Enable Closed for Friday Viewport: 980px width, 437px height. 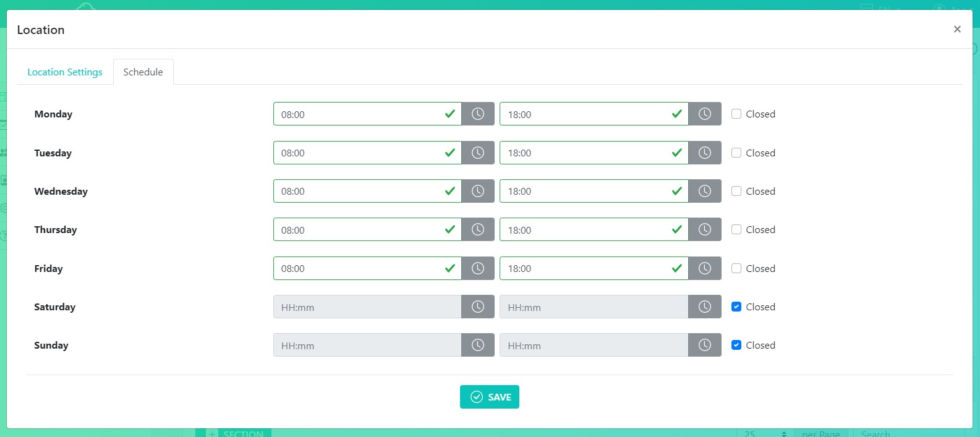pos(736,268)
